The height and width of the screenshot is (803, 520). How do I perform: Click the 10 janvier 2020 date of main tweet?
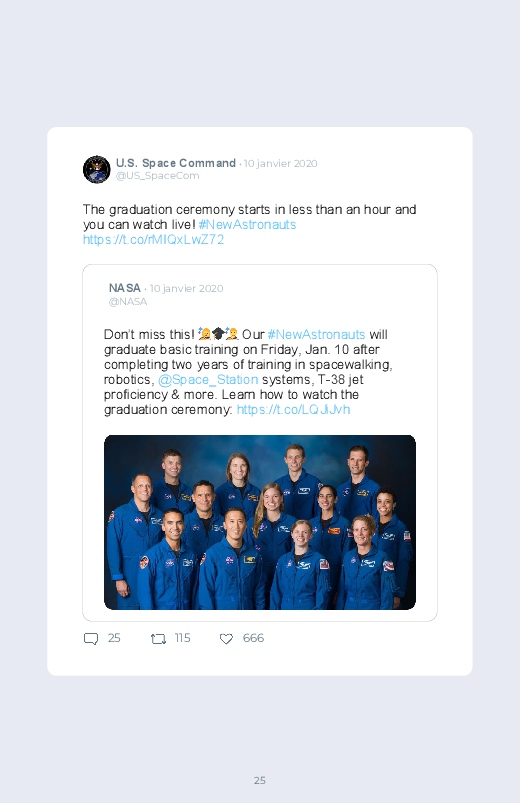[x=280, y=163]
